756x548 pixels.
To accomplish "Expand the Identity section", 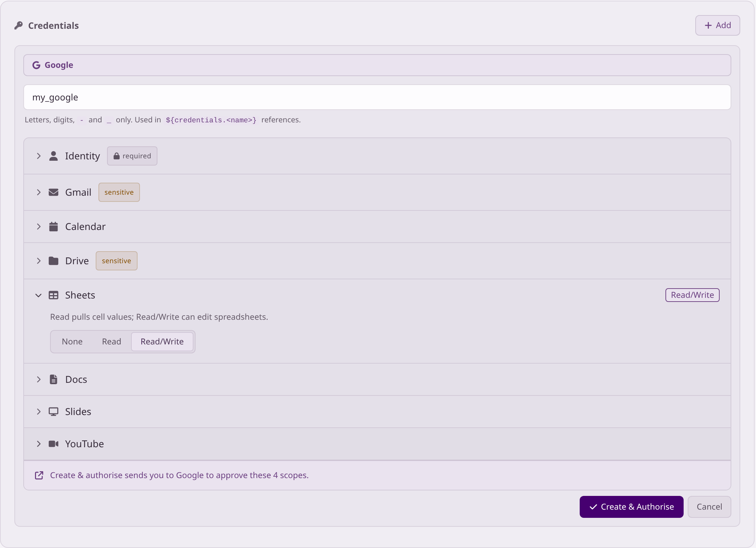I will 39,156.
